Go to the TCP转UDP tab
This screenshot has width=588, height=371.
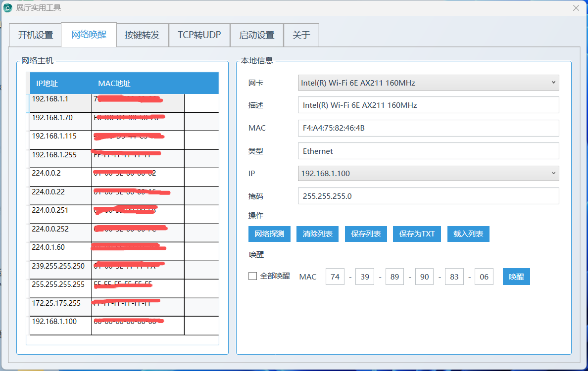pos(199,35)
